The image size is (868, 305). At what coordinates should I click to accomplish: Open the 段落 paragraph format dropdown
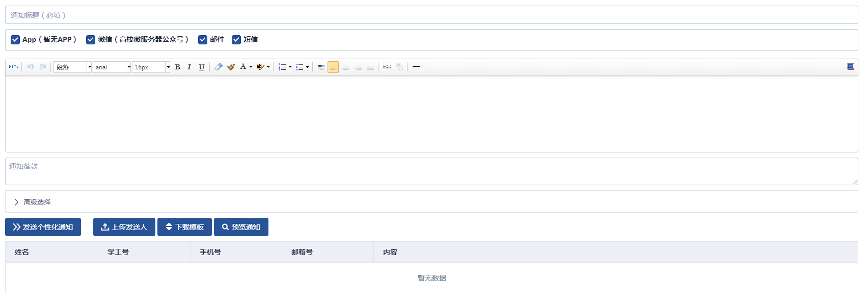click(73, 67)
